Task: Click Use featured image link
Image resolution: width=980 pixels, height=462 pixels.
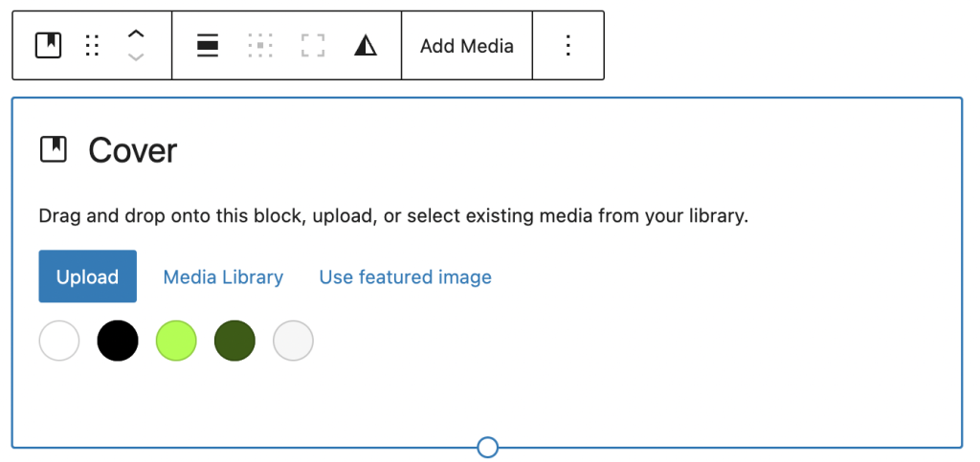Action: tap(405, 277)
